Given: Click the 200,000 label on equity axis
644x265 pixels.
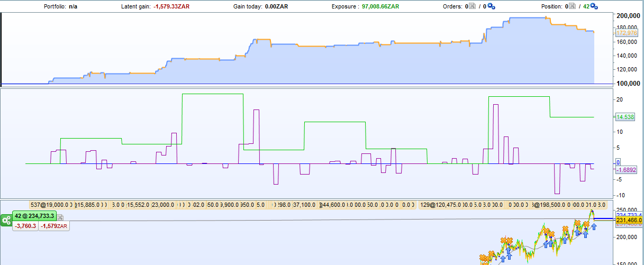Looking at the screenshot, I should click(x=629, y=16).
